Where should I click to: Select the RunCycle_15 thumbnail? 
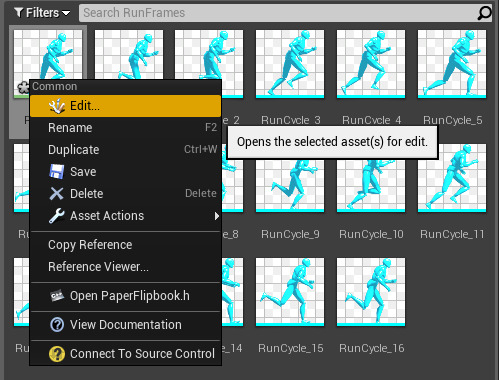[290, 292]
